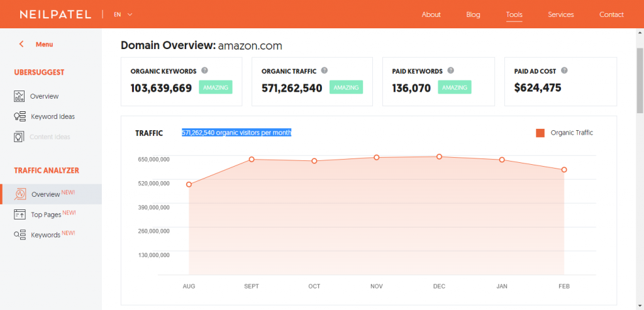Viewport: 644px width, 310px height.
Task: Click the SEPT data point on chart
Action: tap(252, 159)
